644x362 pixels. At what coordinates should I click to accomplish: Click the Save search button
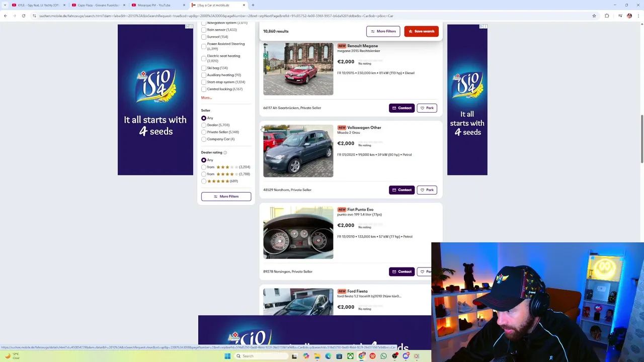pos(421,31)
